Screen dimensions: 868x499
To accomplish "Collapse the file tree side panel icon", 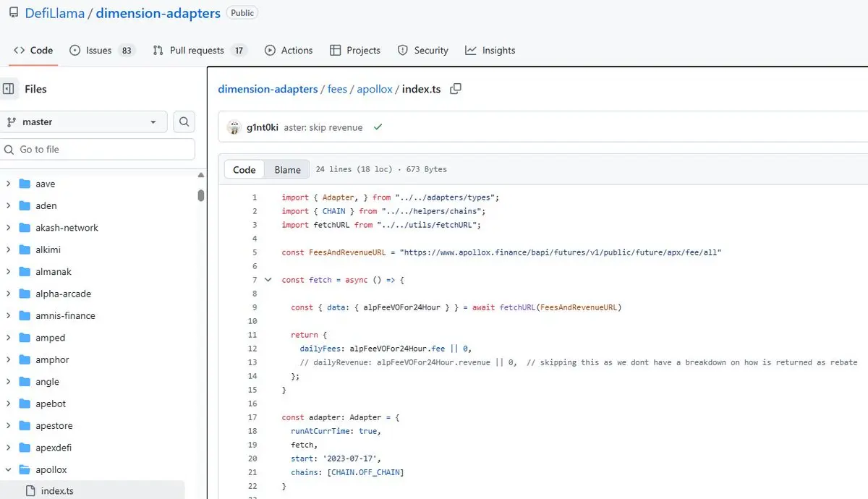I will tap(9, 89).
